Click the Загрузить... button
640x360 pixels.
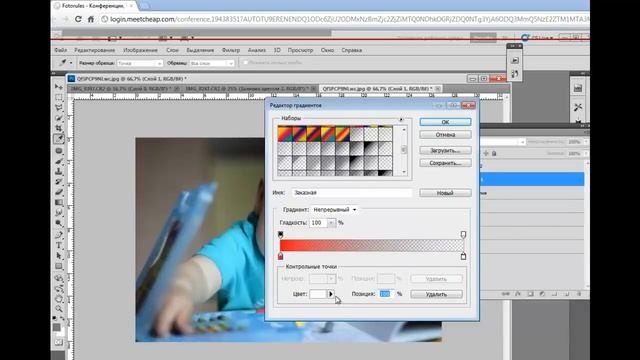(x=445, y=151)
